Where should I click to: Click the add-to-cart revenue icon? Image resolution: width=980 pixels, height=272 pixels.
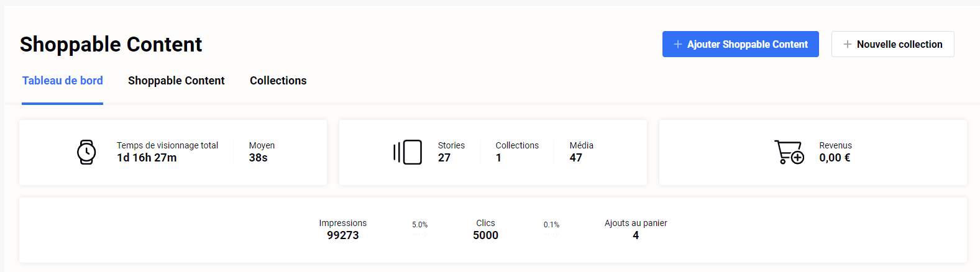point(789,152)
